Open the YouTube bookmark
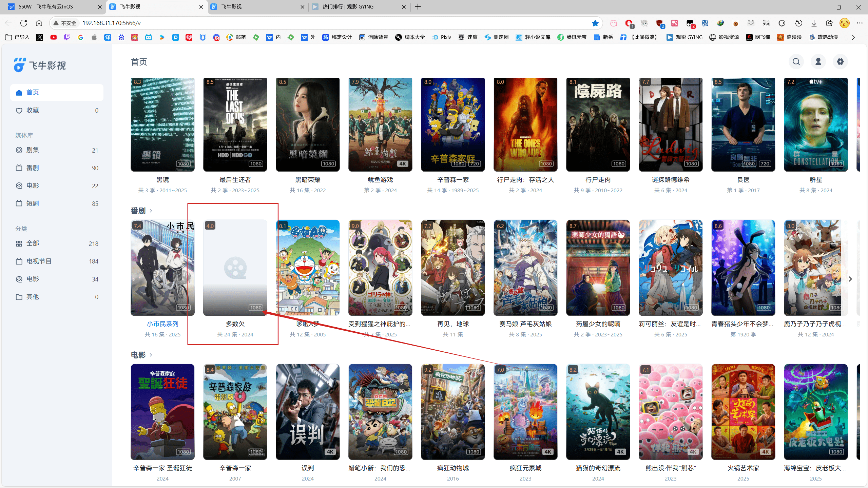This screenshot has width=868, height=488. 53,37
